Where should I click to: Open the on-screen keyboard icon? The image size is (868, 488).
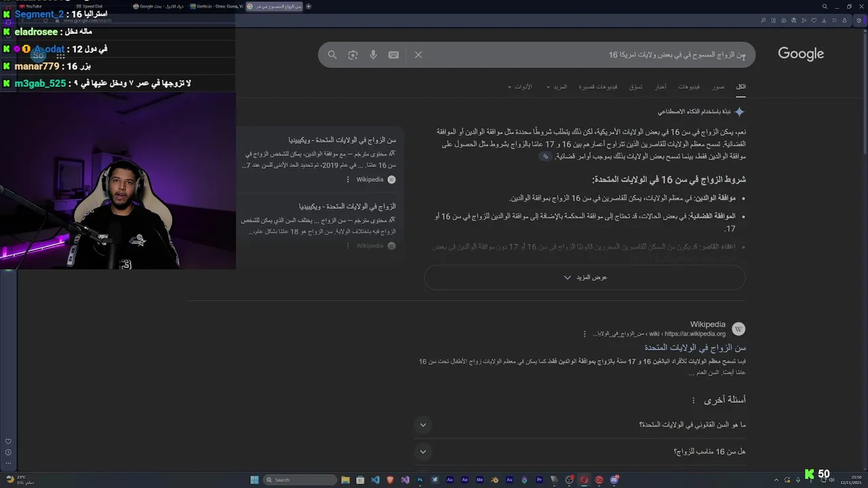pos(393,55)
